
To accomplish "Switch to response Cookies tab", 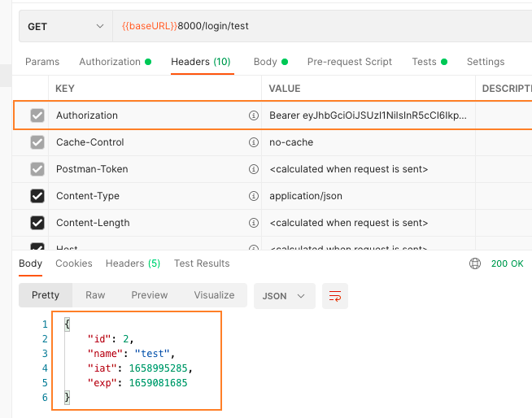I will point(74,263).
